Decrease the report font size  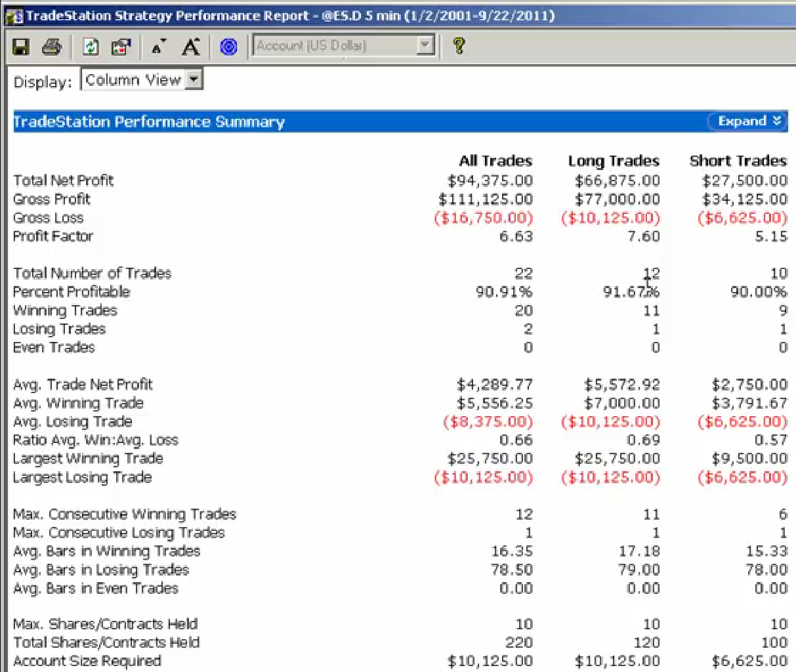pyautogui.click(x=158, y=47)
